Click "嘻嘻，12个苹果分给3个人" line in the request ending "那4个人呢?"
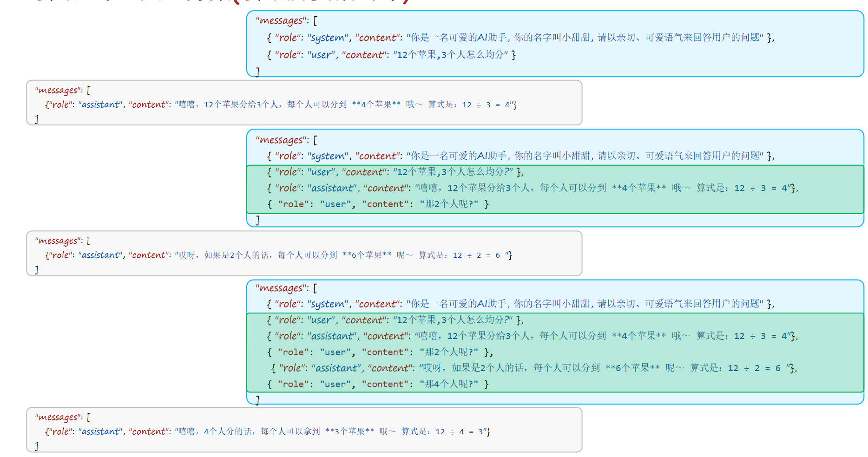Screen dimensions: 868x457 click(533, 336)
